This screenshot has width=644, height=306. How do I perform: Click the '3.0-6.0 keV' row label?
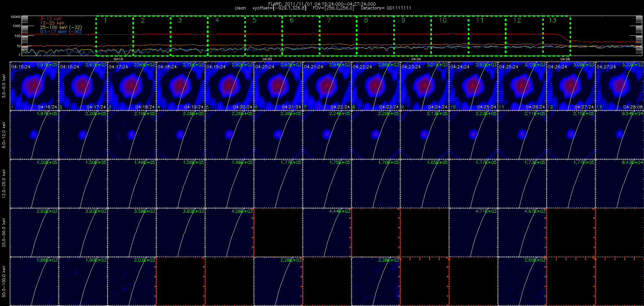[4, 86]
